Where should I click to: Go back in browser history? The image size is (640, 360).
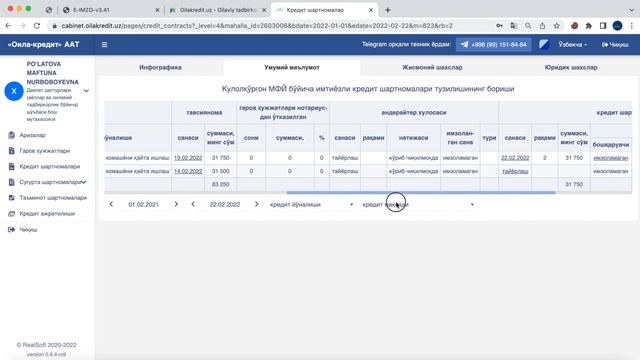click(x=8, y=26)
